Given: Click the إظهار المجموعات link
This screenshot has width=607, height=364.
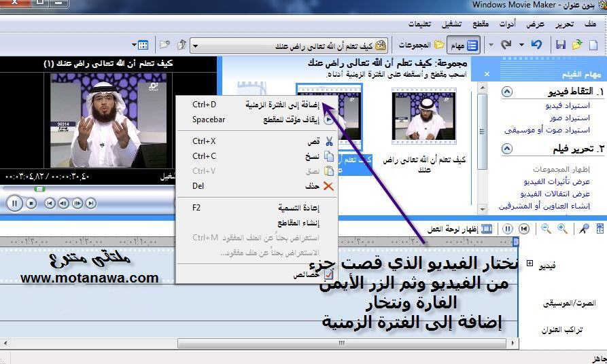Looking at the screenshot, I should tap(561, 169).
